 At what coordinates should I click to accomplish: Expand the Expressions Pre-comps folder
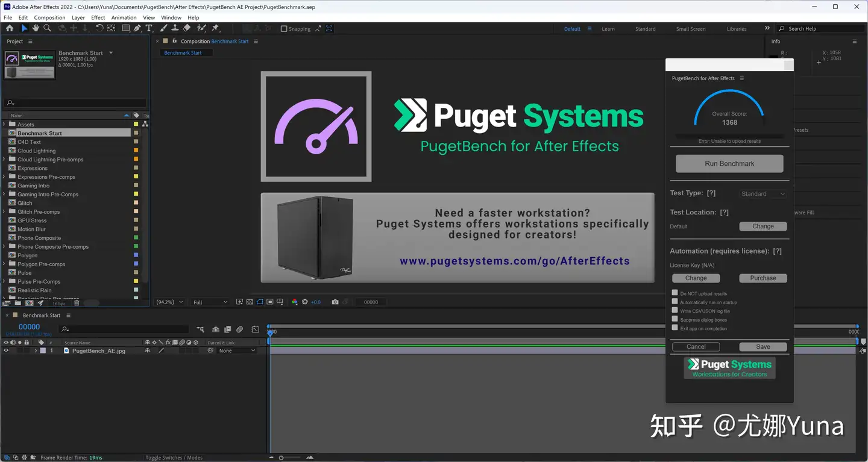4,177
